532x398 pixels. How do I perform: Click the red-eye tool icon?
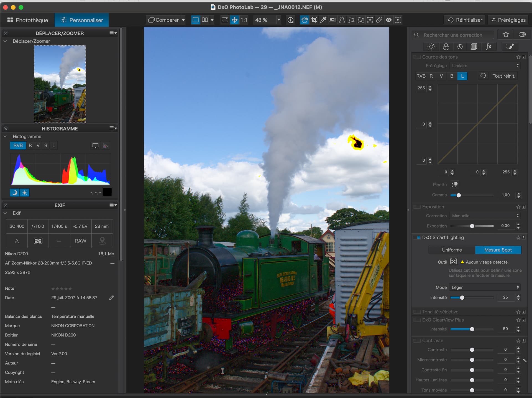point(388,20)
